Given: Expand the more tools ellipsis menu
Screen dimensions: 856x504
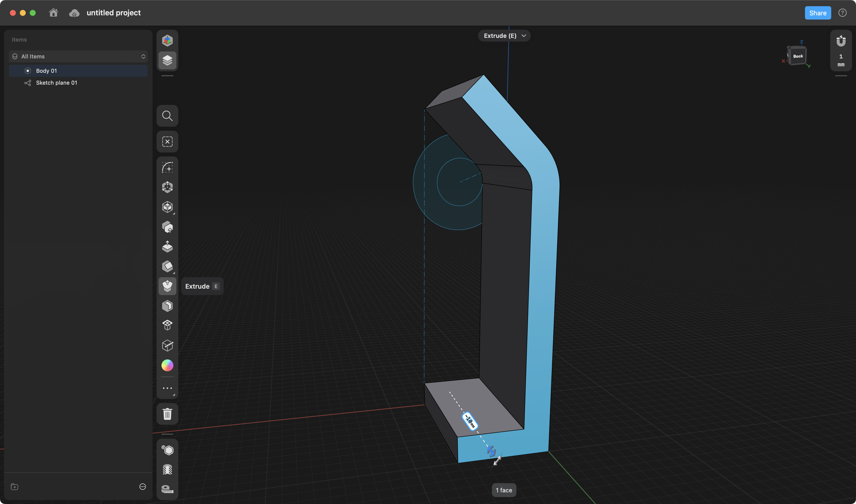Looking at the screenshot, I should (x=167, y=388).
